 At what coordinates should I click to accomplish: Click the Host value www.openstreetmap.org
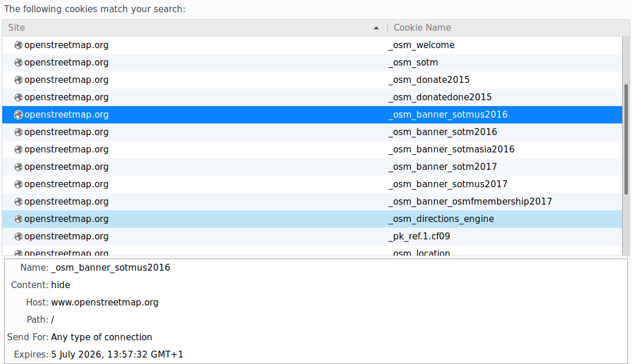(x=105, y=303)
